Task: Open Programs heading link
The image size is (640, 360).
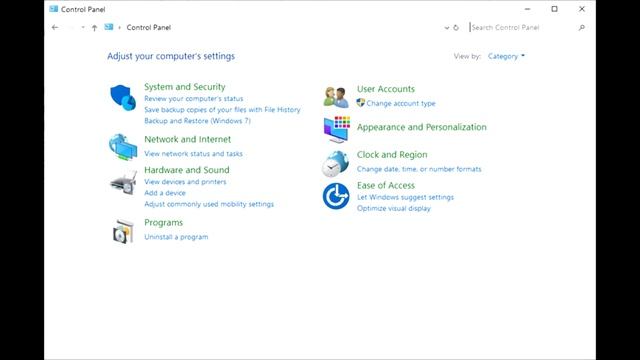Action: coord(163,222)
